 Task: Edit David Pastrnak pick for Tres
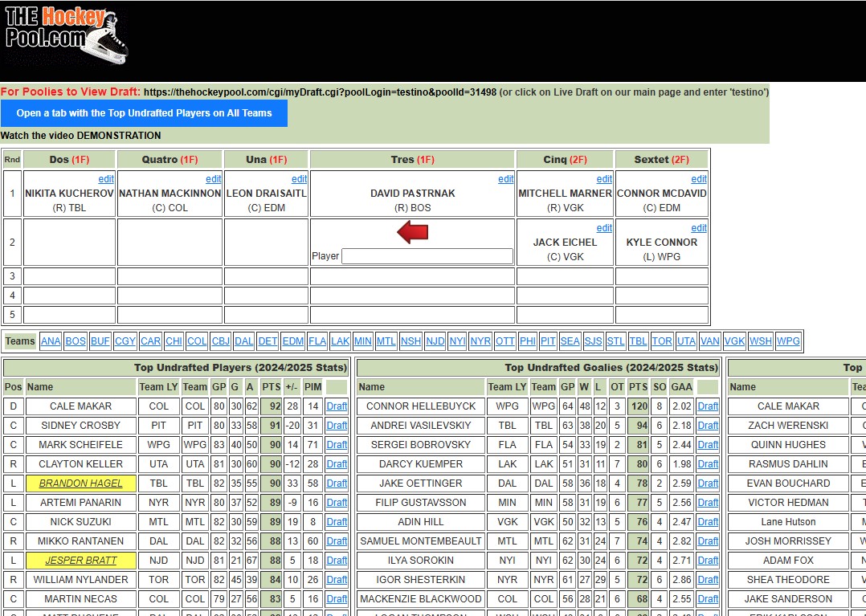[x=505, y=179]
